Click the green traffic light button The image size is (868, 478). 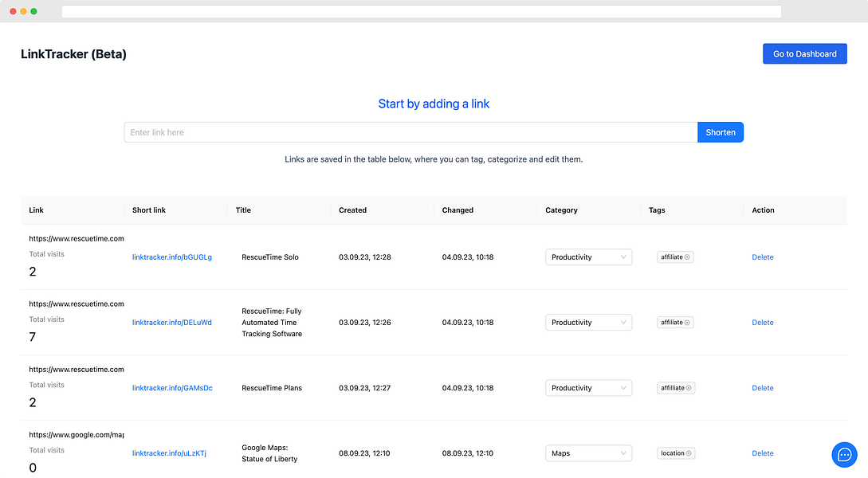[33, 11]
